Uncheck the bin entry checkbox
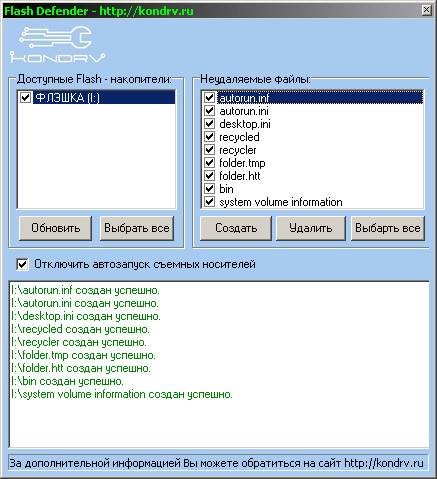Image resolution: width=437 pixels, height=479 pixels. [209, 189]
